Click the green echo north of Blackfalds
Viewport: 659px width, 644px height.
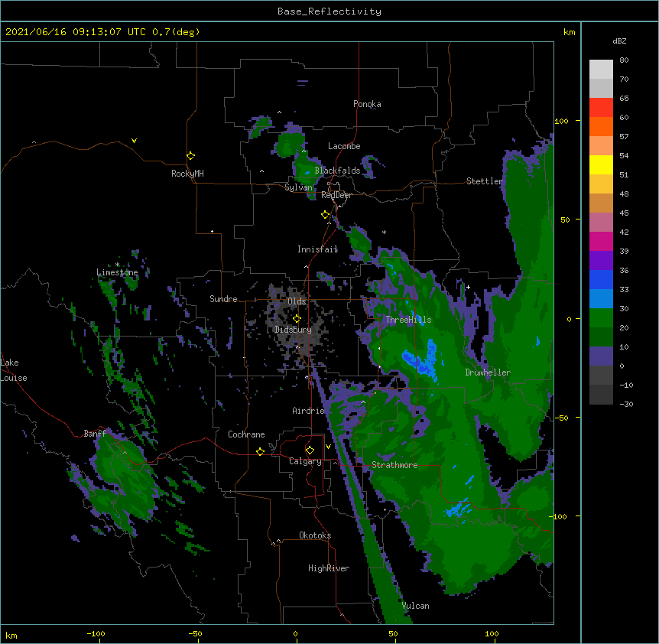click(x=288, y=142)
